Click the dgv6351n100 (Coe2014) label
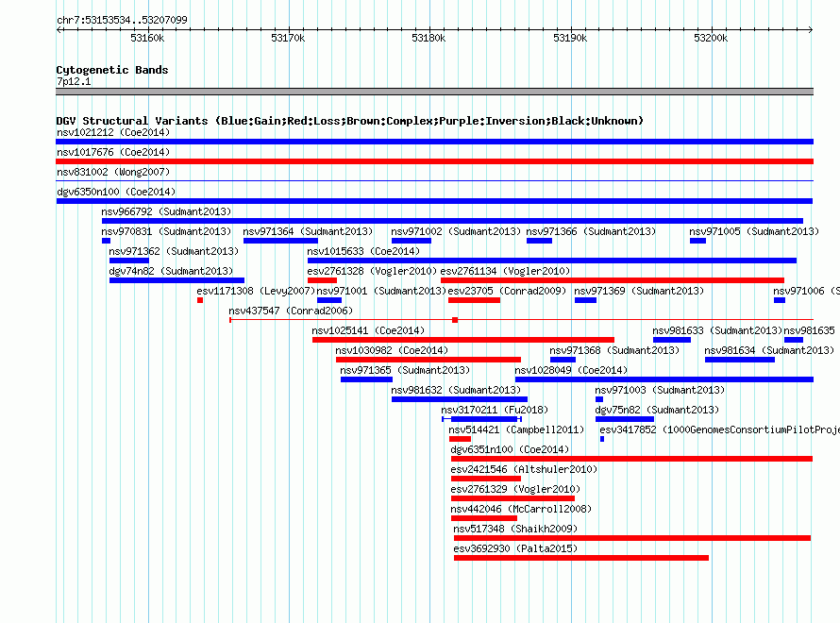Screen dimensions: 840x623 (x=510, y=449)
